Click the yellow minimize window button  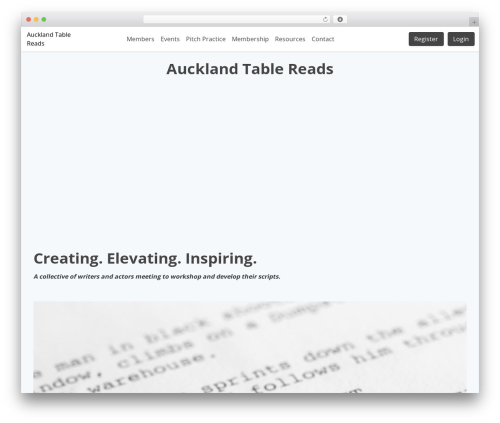click(36, 19)
